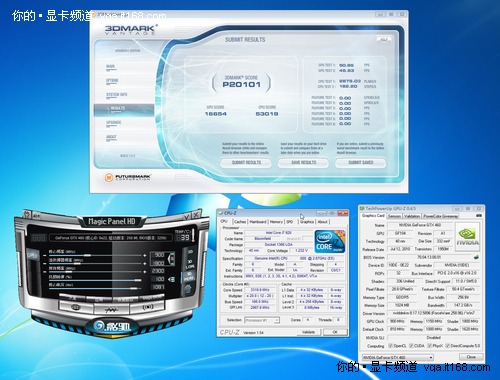Toggle the CUDA checkbox in GPU-Z
This screenshot has width=500, height=380.
411,346
